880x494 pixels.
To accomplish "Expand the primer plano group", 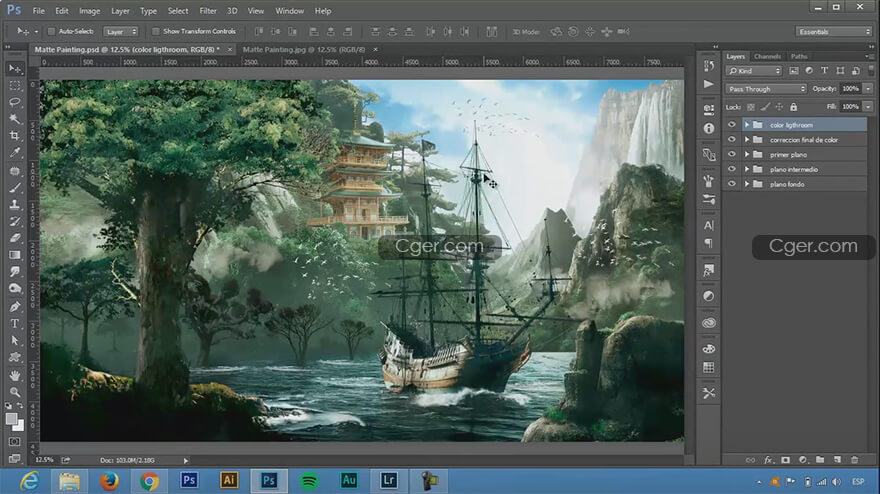I will (747, 154).
